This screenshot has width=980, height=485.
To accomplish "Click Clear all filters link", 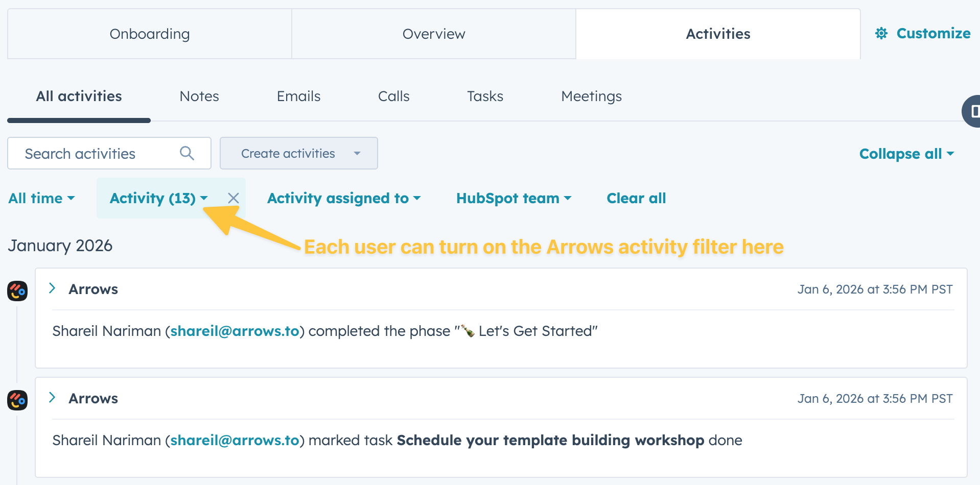I will click(636, 198).
